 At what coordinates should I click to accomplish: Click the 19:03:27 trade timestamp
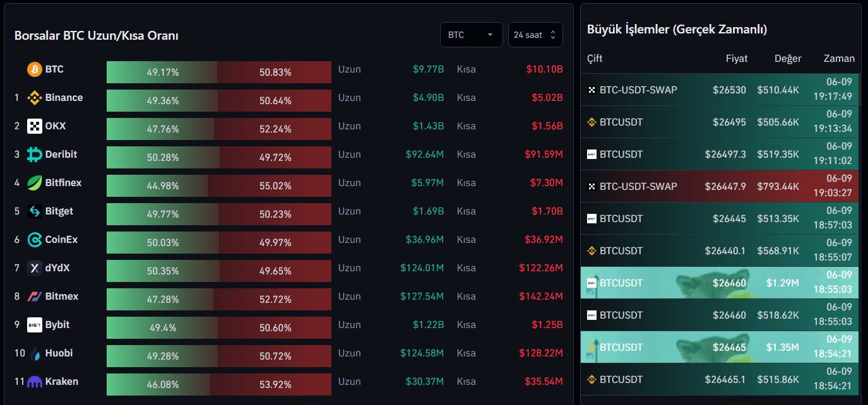pyautogui.click(x=833, y=194)
